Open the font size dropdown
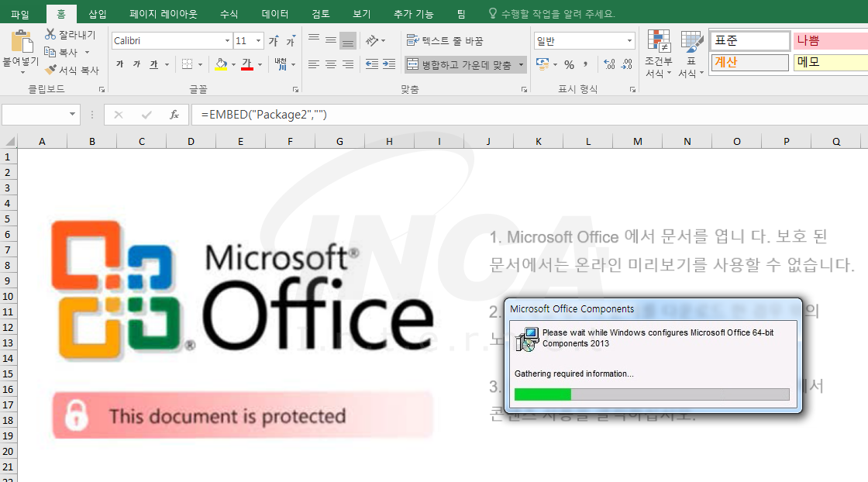The width and height of the screenshot is (868, 482). pos(258,41)
